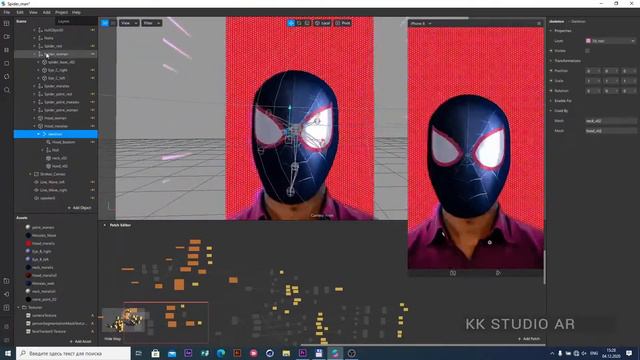Click Hide Map in Patch Editor
This screenshot has width=640, height=360.
(x=112, y=339)
